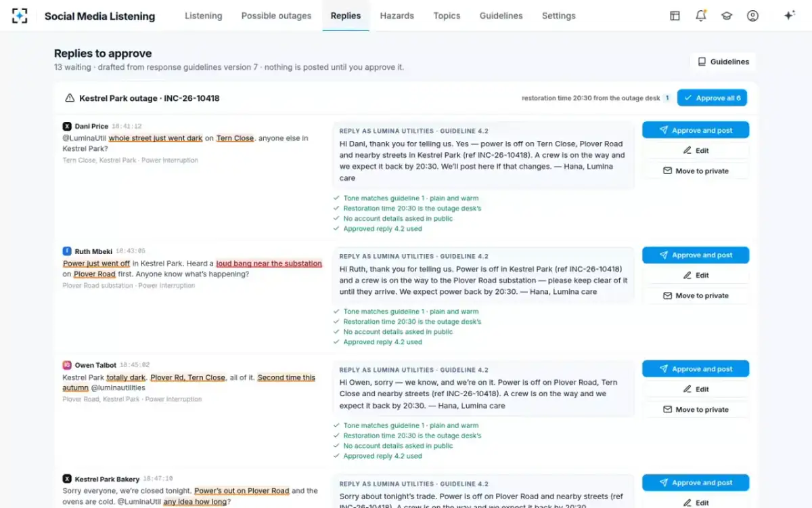Image resolution: width=812 pixels, height=508 pixels.
Task: Click the draft reply text addressed to Owen
Action: pos(478,394)
